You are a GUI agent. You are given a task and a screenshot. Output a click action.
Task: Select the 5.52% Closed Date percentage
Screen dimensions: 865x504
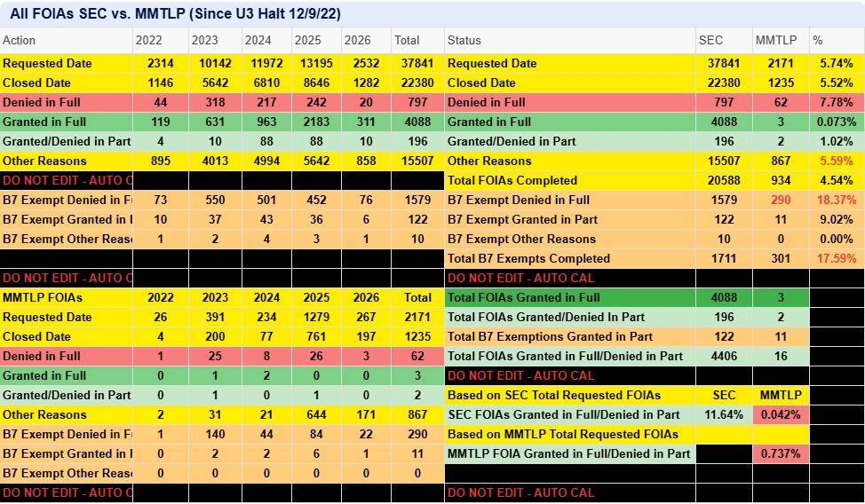tap(837, 83)
